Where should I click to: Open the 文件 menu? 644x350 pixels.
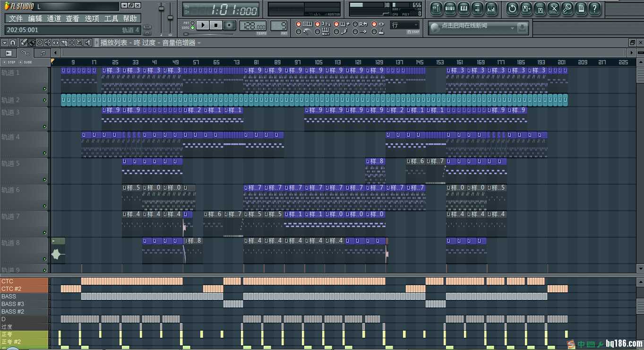(x=16, y=18)
